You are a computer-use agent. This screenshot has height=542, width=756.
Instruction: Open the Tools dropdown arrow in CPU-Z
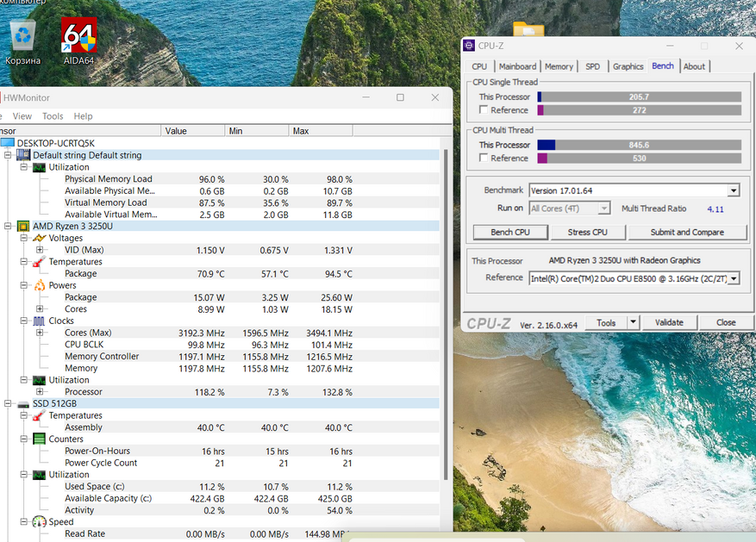[x=633, y=322]
